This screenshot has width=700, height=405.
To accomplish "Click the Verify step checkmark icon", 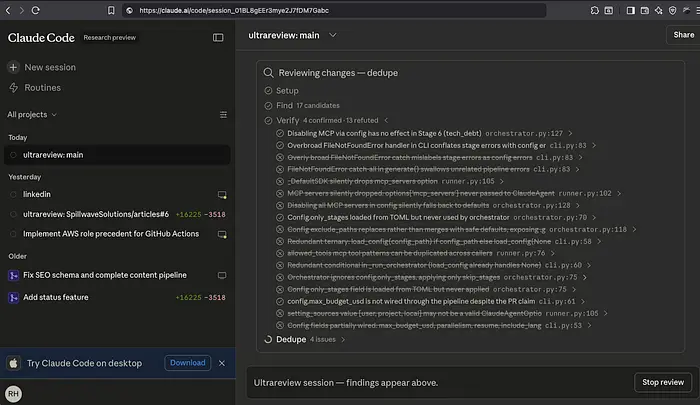I will (x=268, y=121).
